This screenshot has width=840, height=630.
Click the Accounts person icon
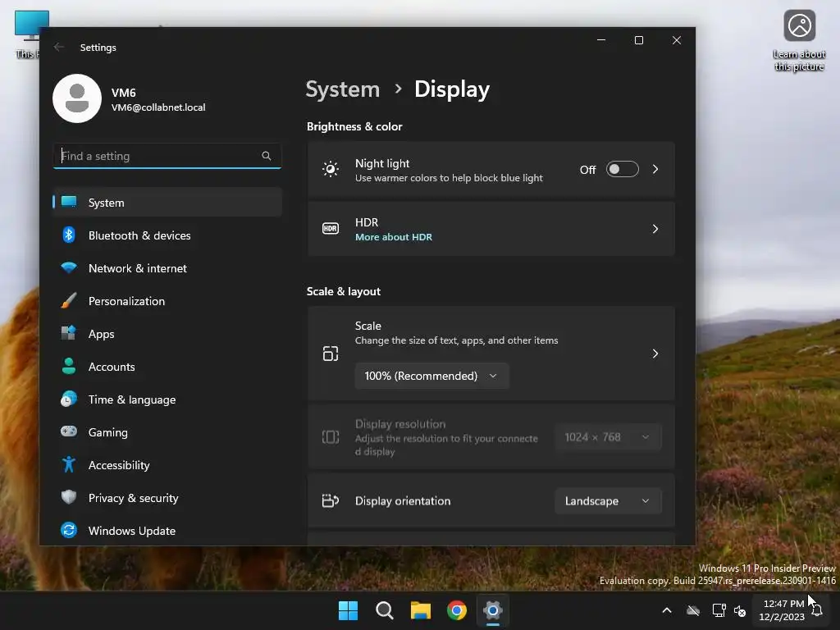[69, 366]
